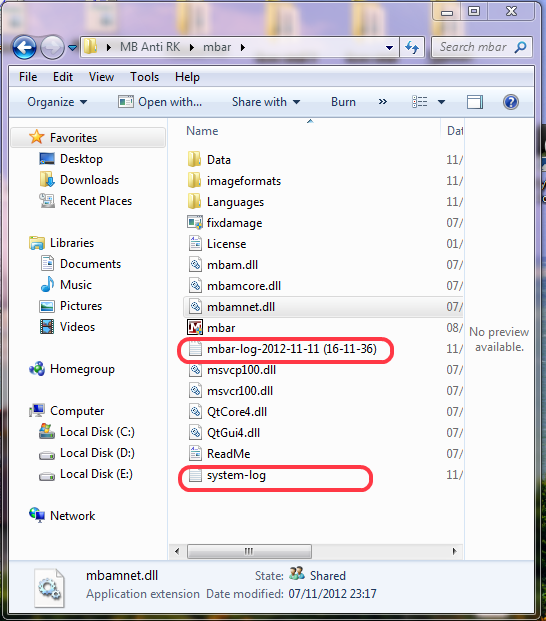Image resolution: width=546 pixels, height=621 pixels.
Task: Open the View menu
Action: 101,77
